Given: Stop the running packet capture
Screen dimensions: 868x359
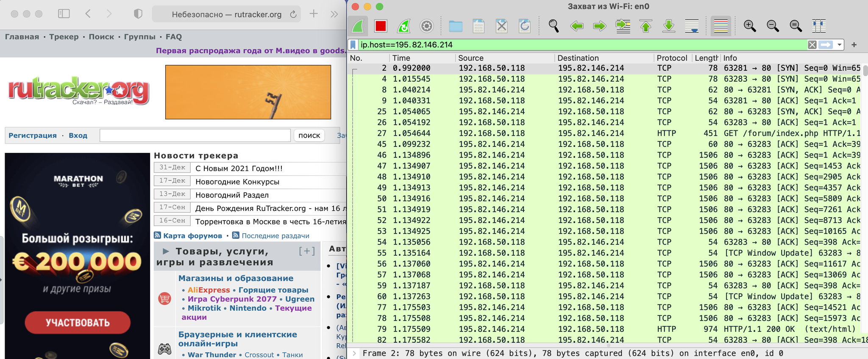Looking at the screenshot, I should pos(380,26).
